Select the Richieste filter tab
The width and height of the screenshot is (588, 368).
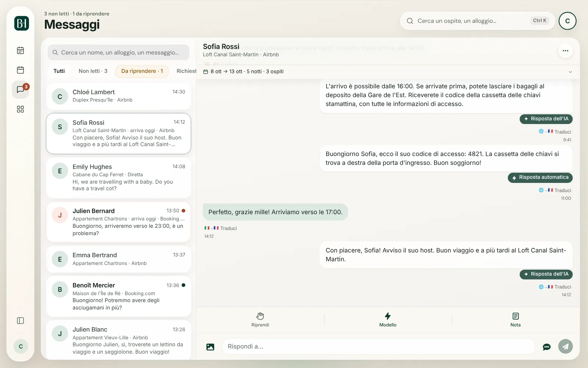(x=186, y=71)
